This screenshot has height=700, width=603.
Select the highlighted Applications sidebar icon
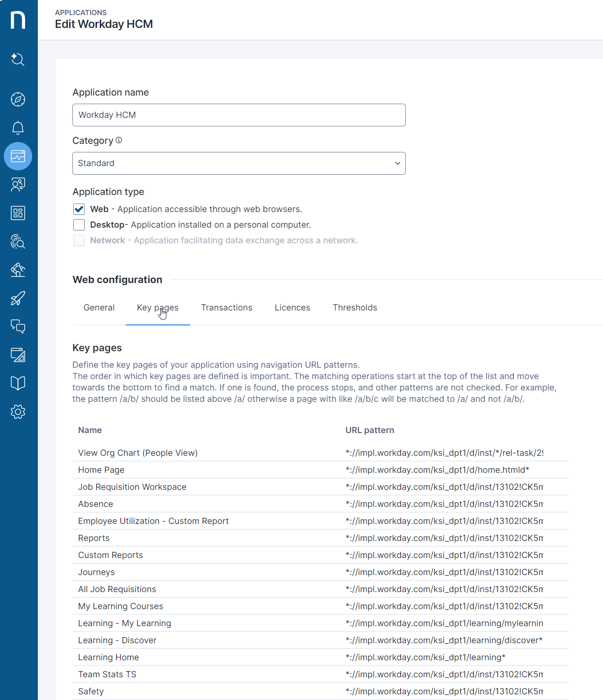click(18, 156)
